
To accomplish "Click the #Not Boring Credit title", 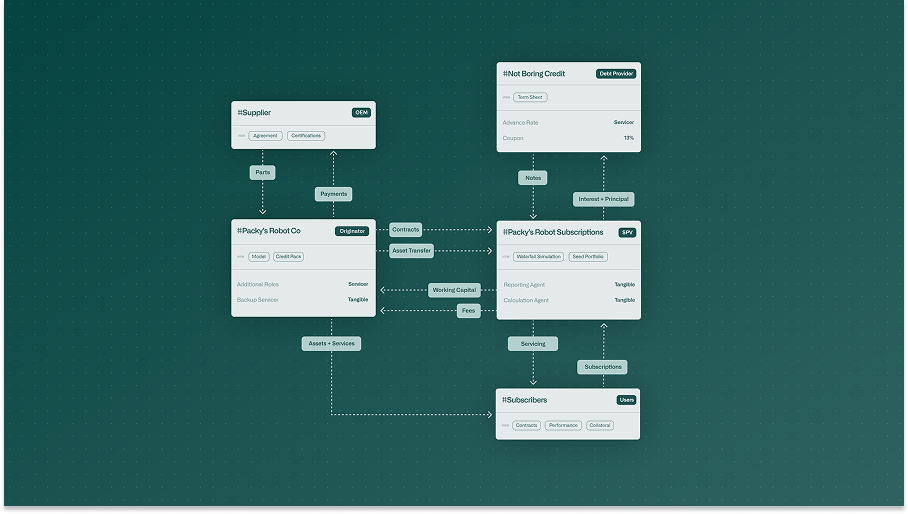I will coord(534,74).
